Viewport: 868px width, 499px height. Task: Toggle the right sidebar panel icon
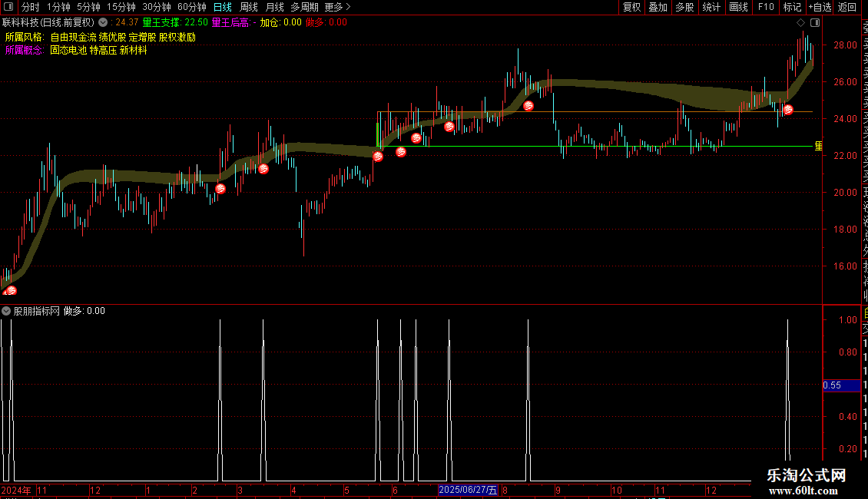[815, 23]
